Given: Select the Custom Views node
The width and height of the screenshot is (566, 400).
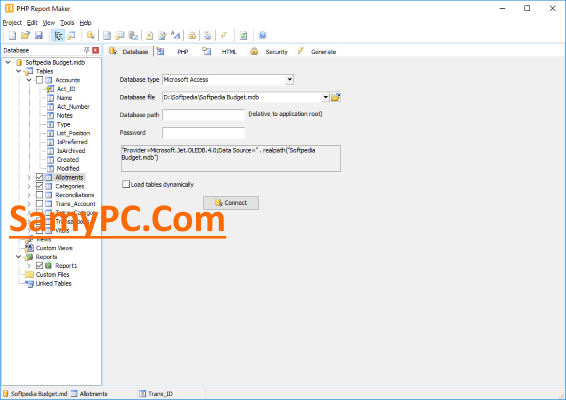Looking at the screenshot, I should click(54, 248).
